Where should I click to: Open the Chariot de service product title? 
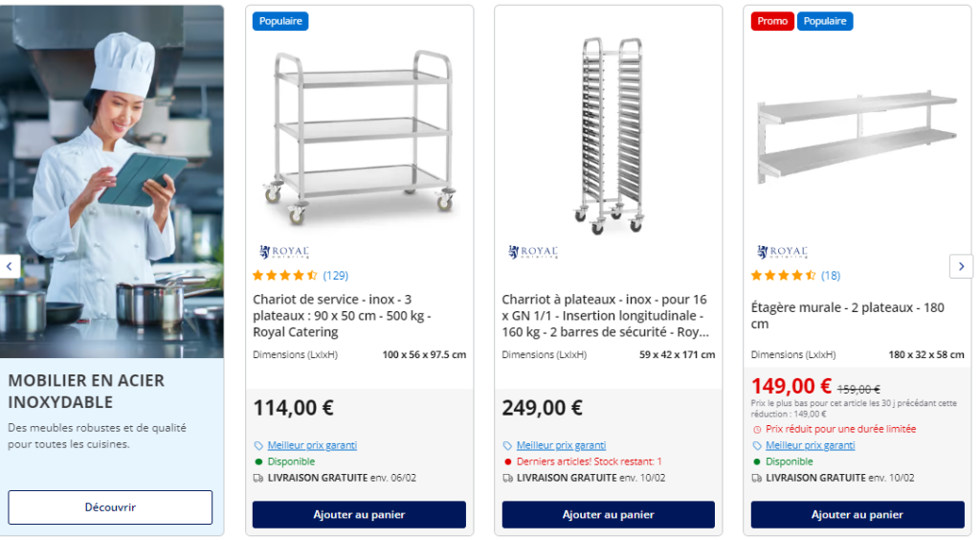click(342, 315)
